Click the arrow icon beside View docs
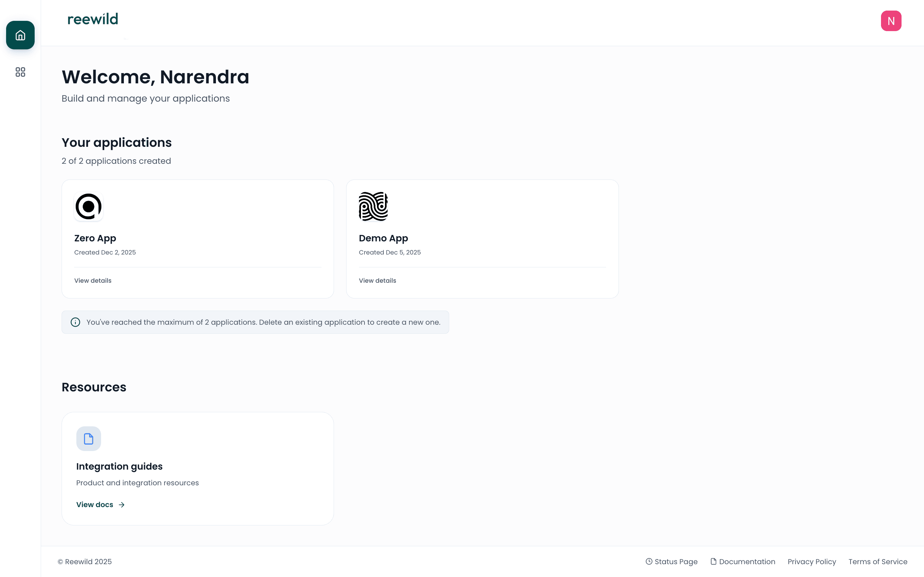 [121, 505]
